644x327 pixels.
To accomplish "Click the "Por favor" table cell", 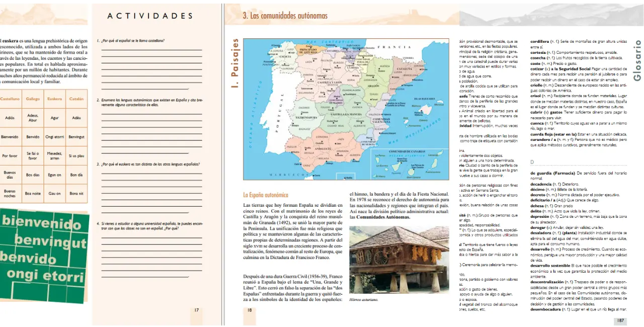I will pos(10,155).
